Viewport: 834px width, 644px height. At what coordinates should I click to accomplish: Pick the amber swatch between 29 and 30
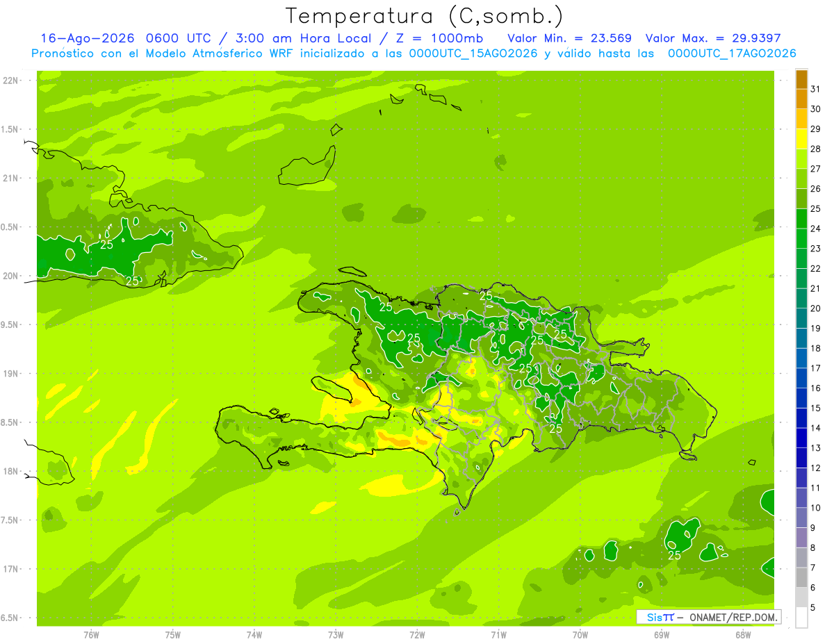[801, 119]
